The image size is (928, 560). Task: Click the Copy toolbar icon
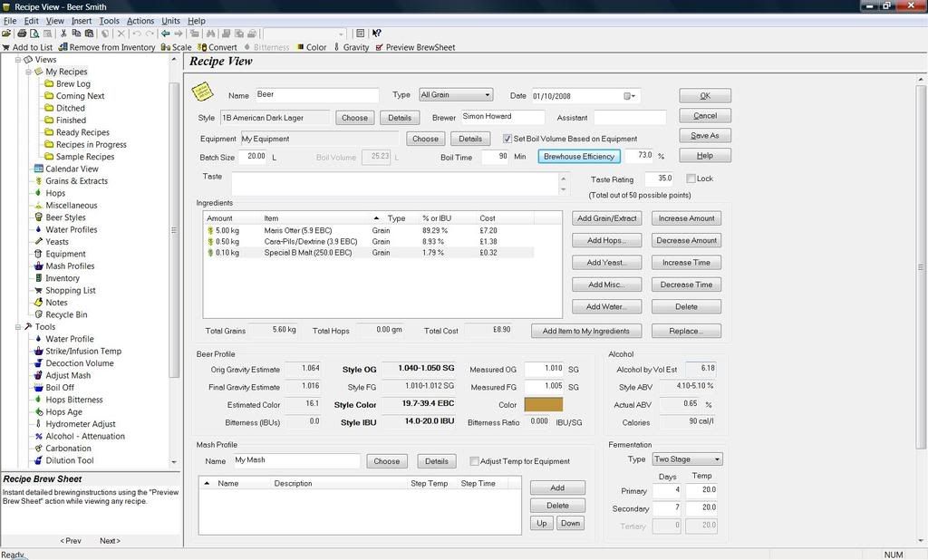coord(76,34)
